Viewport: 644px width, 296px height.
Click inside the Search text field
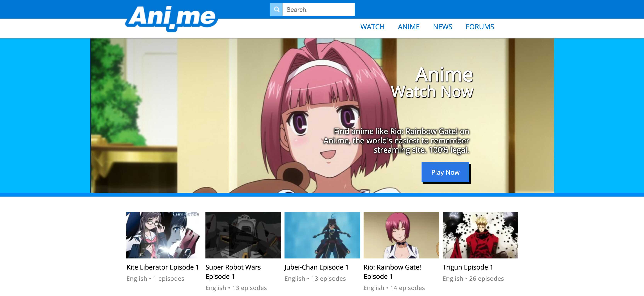pyautogui.click(x=318, y=9)
